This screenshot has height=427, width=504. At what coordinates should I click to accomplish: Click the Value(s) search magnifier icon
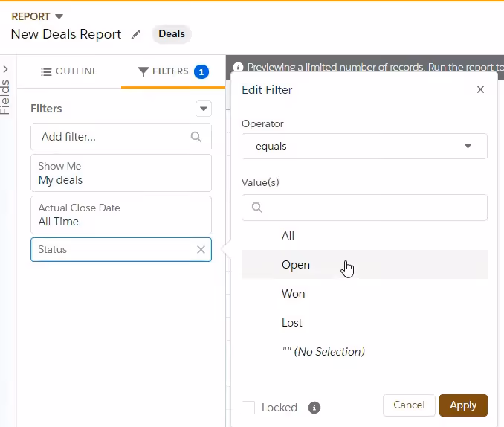coord(256,208)
